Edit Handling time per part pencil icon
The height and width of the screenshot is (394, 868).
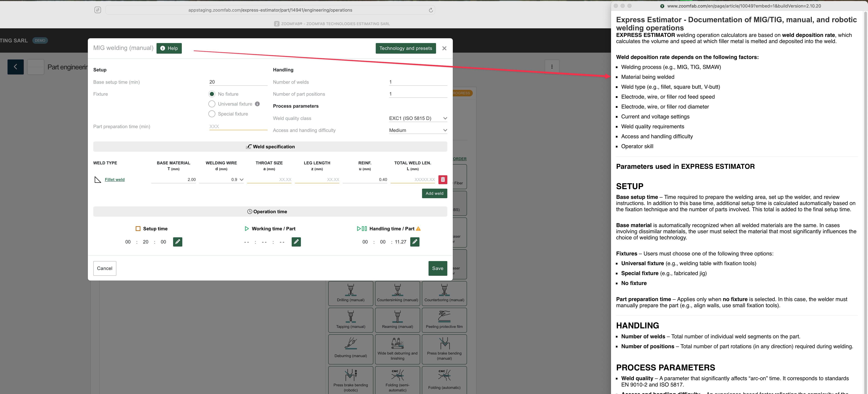coord(415,242)
